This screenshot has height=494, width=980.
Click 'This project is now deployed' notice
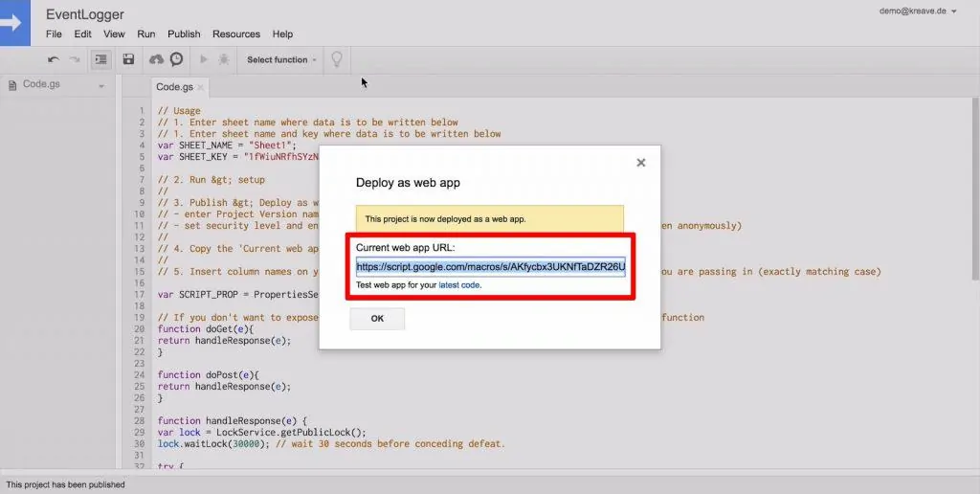tap(489, 219)
